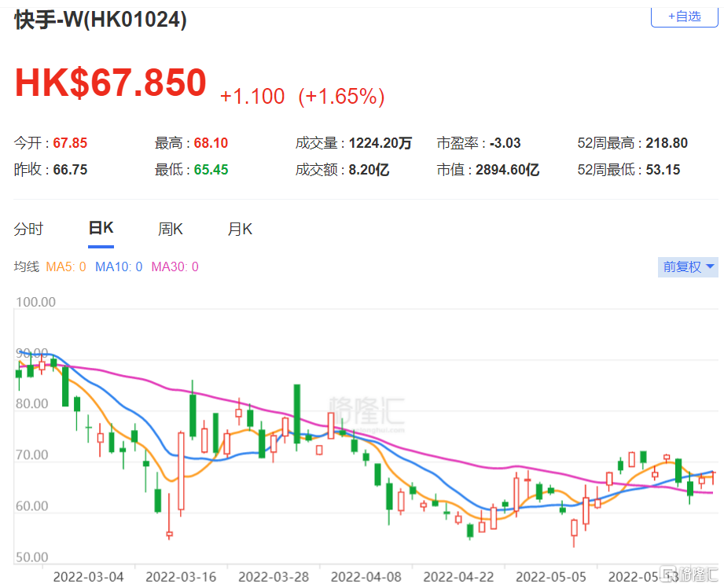
Task: Click the 60.00 price axis label
Action: [32, 506]
